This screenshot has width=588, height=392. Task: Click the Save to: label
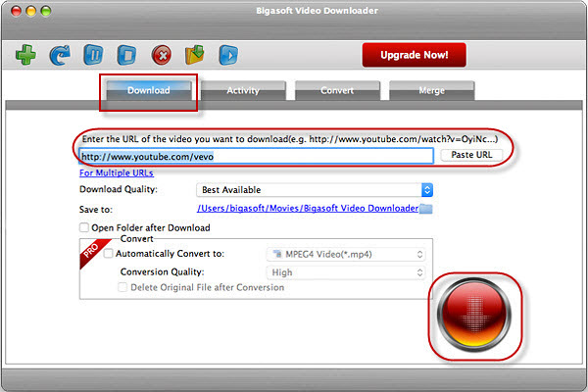point(96,210)
